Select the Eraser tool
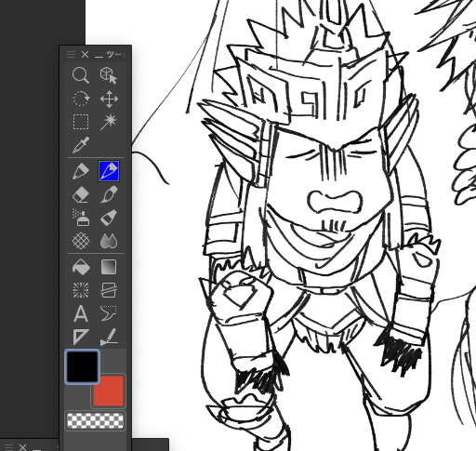 click(81, 195)
